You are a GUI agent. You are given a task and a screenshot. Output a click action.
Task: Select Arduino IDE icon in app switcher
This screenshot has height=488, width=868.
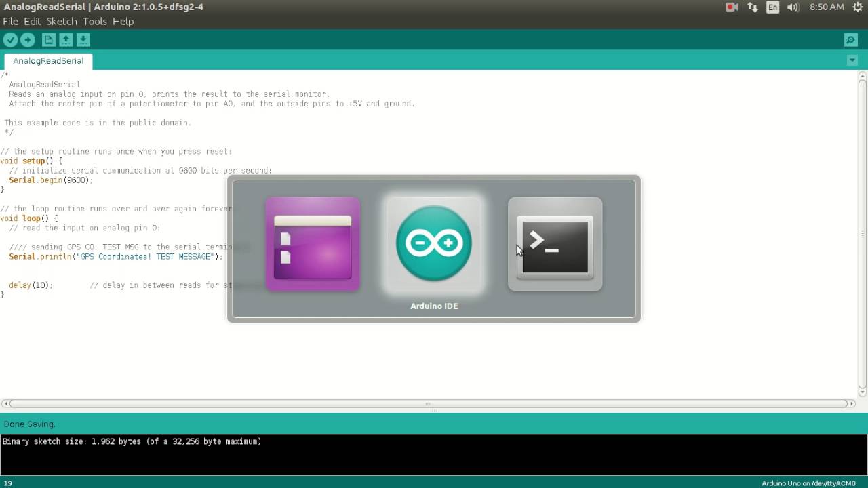[434, 244]
